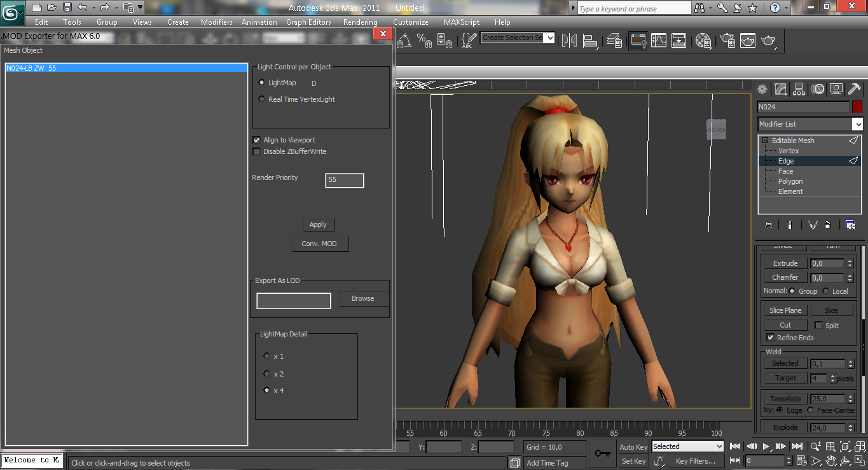Select LightMap Detail x 4 option
Viewport: 868px width, 470px height.
pyautogui.click(x=267, y=391)
